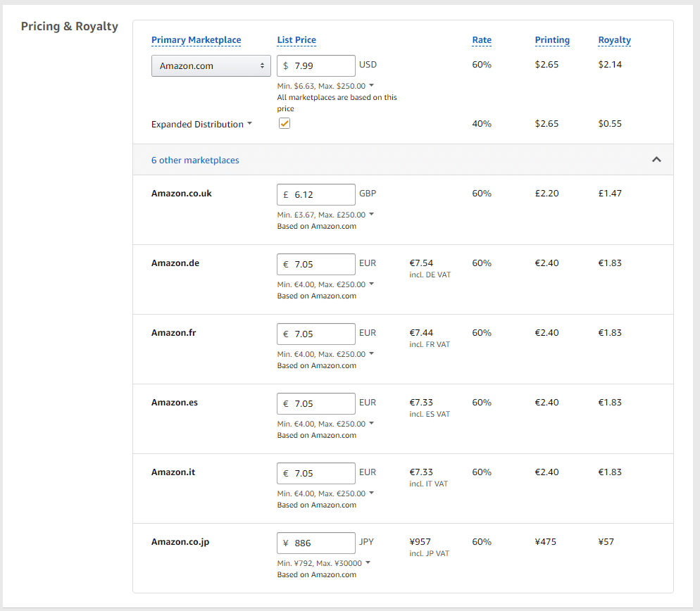Expand the Min. ¥792 price range arrow

point(368,562)
